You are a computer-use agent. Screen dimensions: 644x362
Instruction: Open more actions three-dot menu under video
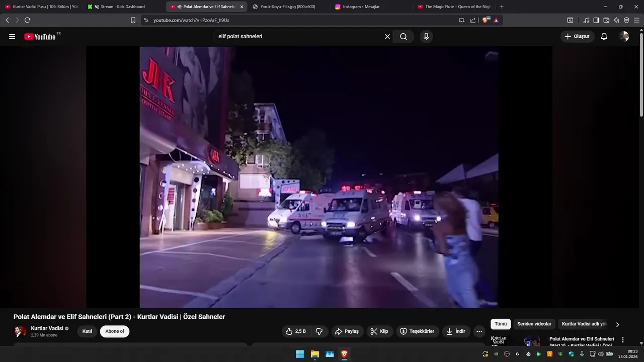[x=479, y=331]
